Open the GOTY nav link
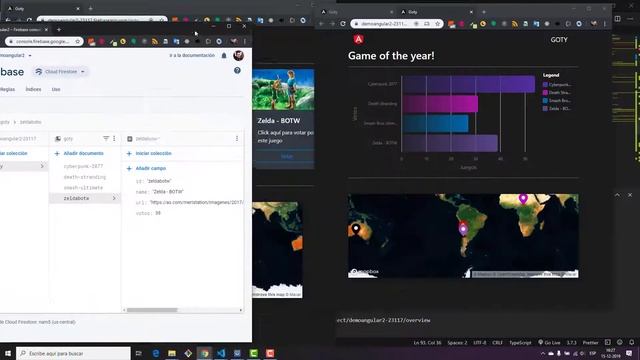This screenshot has height=360, width=640. (x=559, y=40)
